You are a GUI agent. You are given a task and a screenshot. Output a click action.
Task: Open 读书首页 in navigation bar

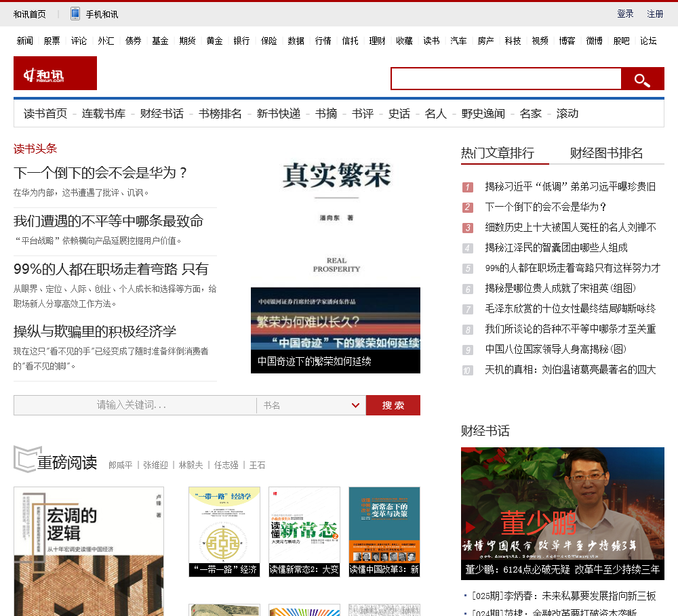45,114
